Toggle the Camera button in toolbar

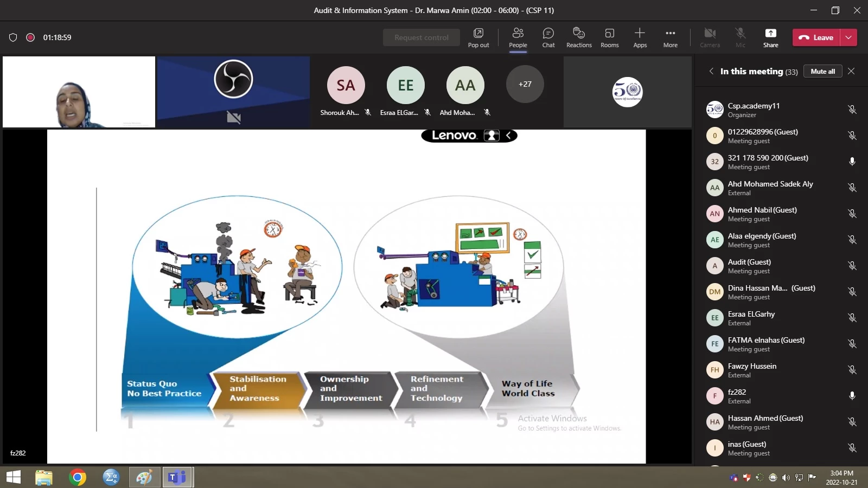(710, 37)
